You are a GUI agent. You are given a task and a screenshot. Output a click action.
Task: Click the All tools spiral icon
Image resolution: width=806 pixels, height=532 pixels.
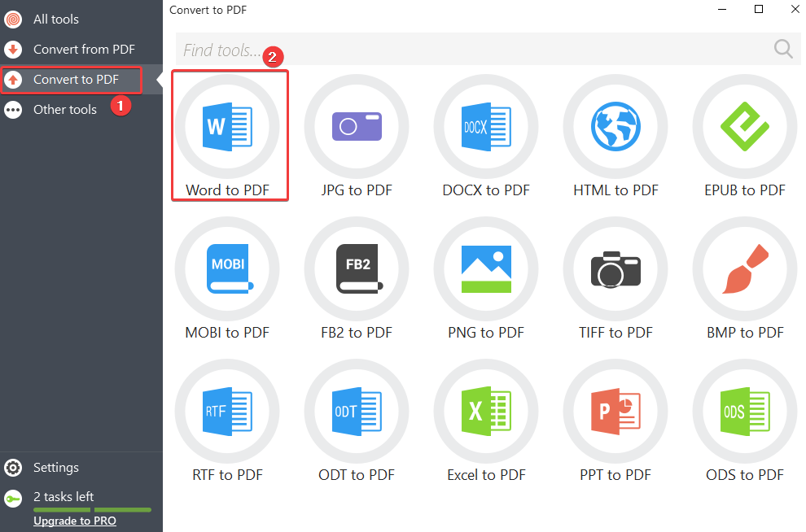click(13, 20)
